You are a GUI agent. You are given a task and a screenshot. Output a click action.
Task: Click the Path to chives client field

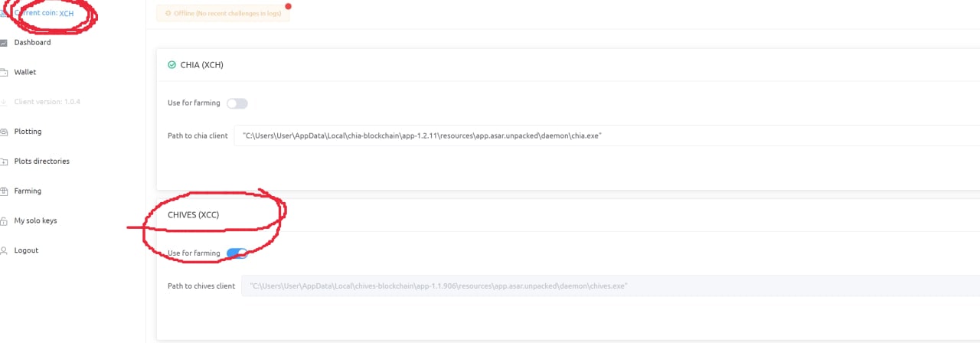pos(611,286)
